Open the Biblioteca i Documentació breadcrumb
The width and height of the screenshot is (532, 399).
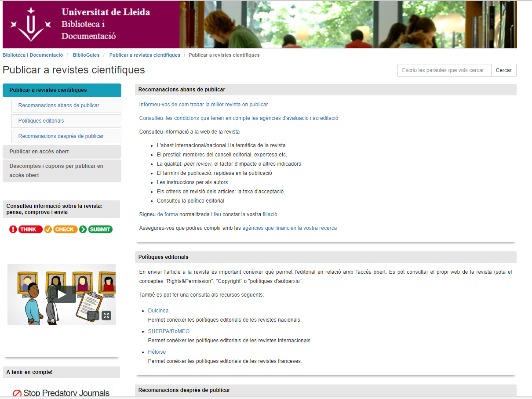point(33,55)
